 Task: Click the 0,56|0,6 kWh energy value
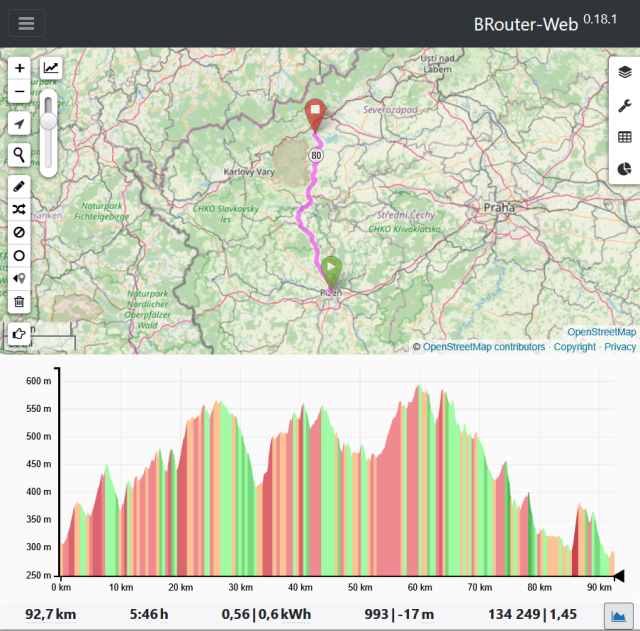pos(266,614)
